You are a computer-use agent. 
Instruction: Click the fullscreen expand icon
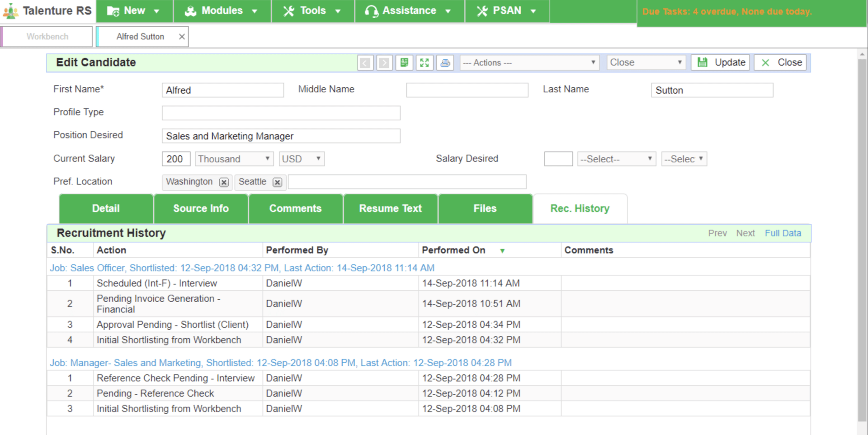click(424, 63)
